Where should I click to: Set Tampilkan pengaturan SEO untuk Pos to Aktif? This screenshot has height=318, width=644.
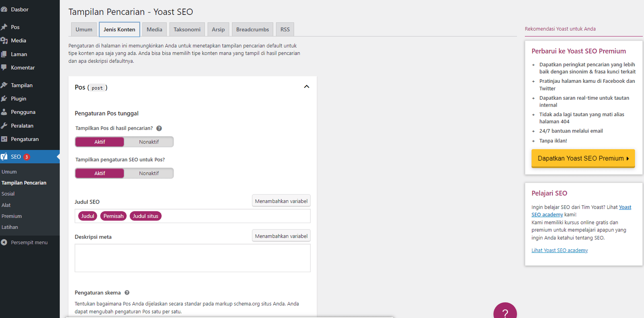[x=100, y=173]
